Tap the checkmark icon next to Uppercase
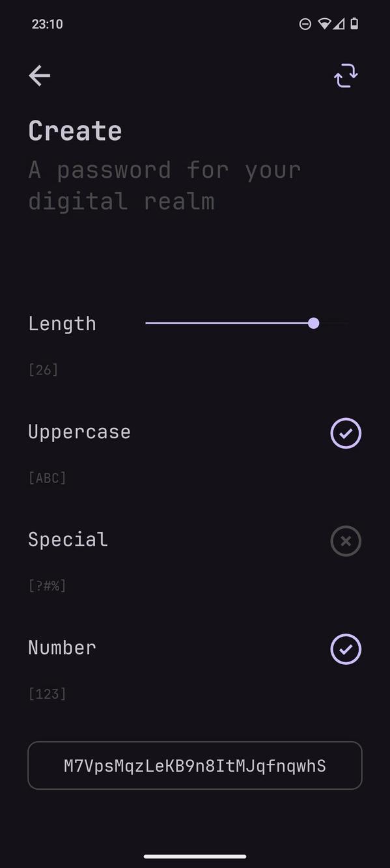Image resolution: width=390 pixels, height=868 pixels. click(x=346, y=433)
